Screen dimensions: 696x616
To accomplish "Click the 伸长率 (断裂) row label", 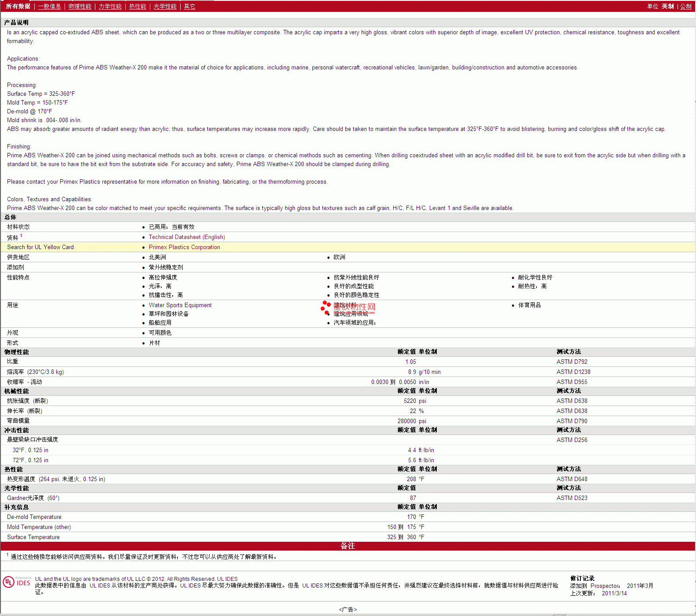I will [x=25, y=411].
